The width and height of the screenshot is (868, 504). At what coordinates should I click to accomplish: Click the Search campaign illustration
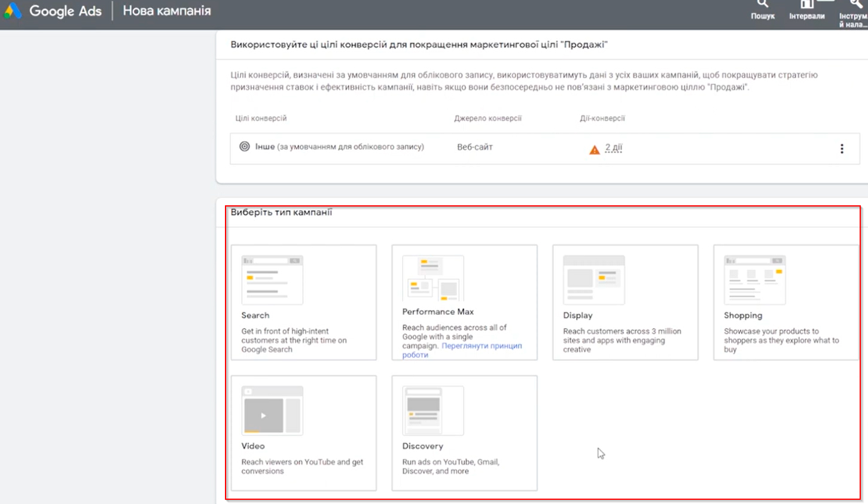pyautogui.click(x=272, y=280)
